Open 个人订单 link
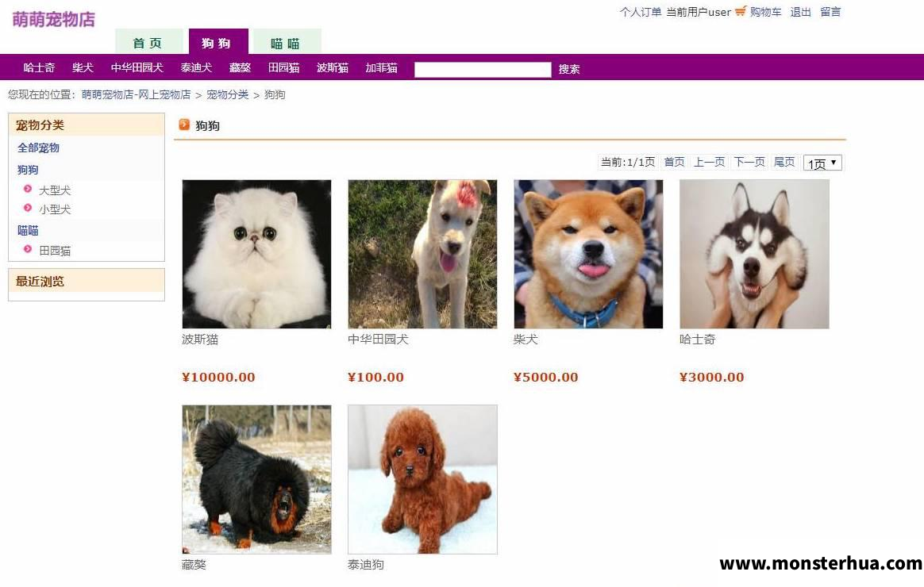Viewport: 924px width, 587px height. point(641,12)
